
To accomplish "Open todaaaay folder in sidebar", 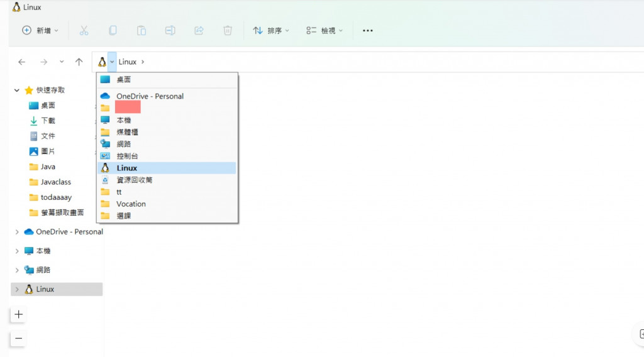I will point(50,197).
